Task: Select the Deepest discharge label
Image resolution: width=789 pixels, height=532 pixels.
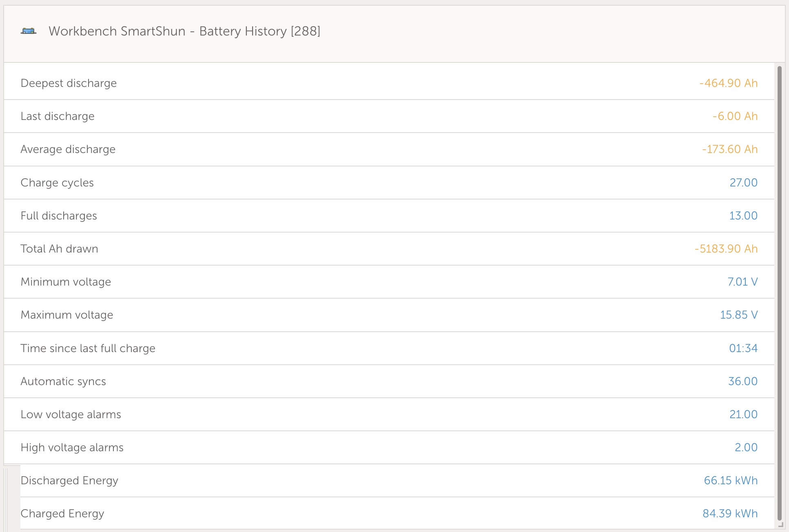Action: coord(69,83)
